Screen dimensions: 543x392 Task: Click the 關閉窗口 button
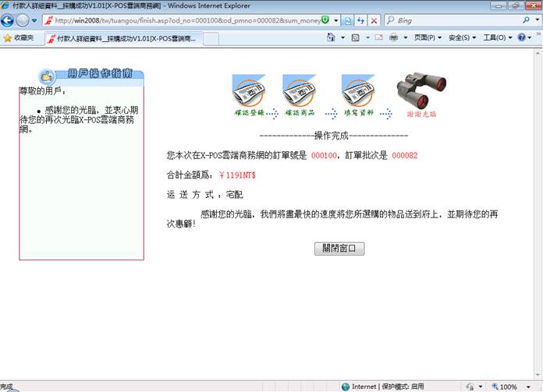click(339, 249)
